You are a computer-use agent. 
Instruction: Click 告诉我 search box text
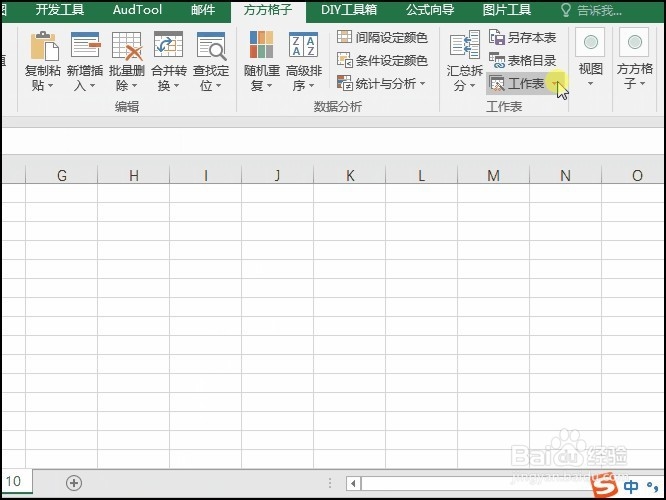pyautogui.click(x=599, y=11)
